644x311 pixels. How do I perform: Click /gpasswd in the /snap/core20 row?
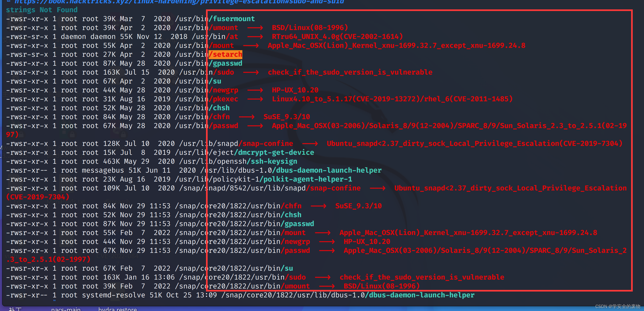click(x=297, y=224)
